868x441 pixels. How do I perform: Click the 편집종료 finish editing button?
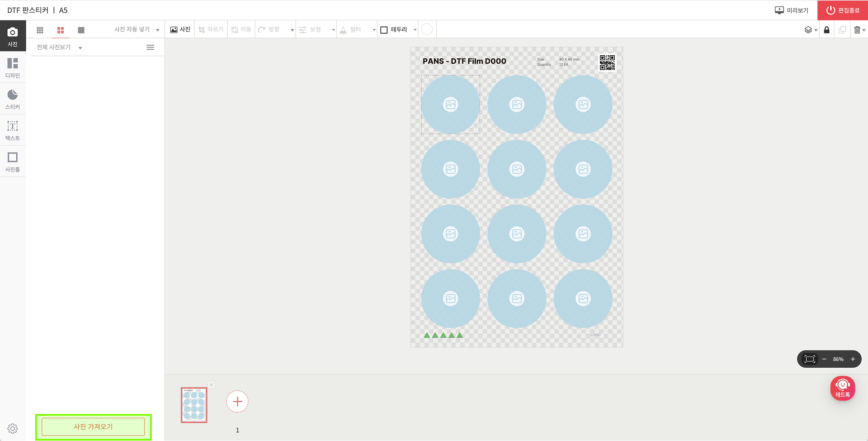pos(842,10)
